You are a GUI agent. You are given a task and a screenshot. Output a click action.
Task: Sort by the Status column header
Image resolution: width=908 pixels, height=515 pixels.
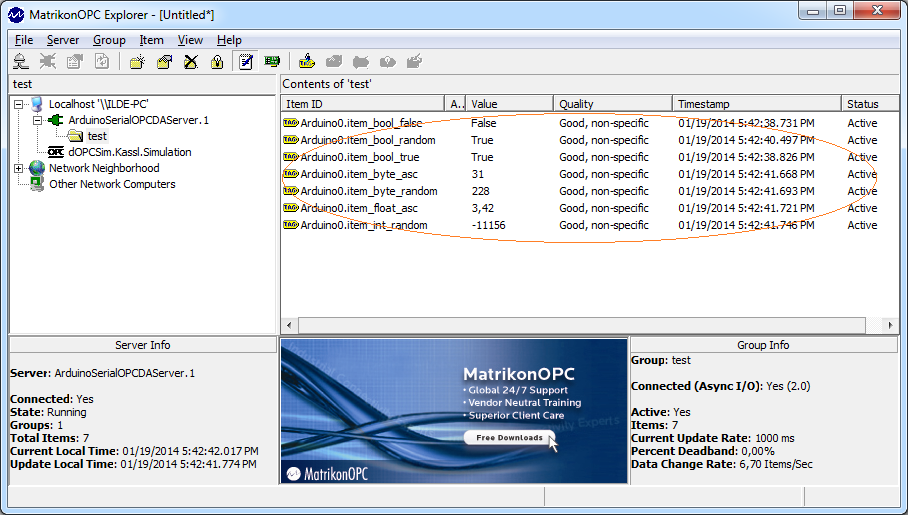[x=870, y=104]
